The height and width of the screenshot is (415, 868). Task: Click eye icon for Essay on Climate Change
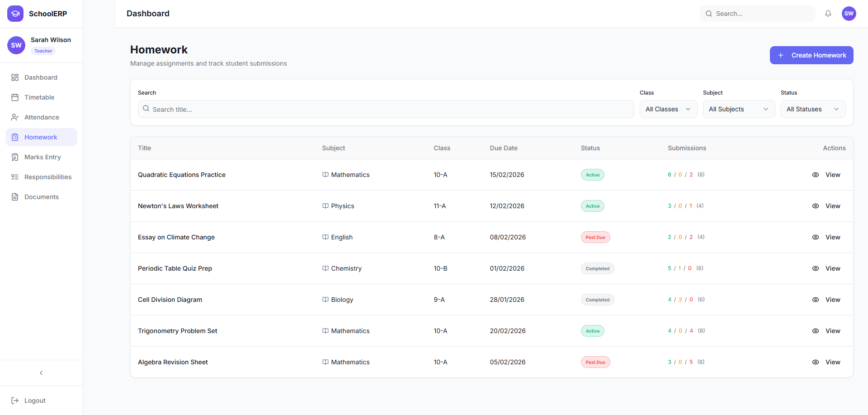pyautogui.click(x=816, y=237)
